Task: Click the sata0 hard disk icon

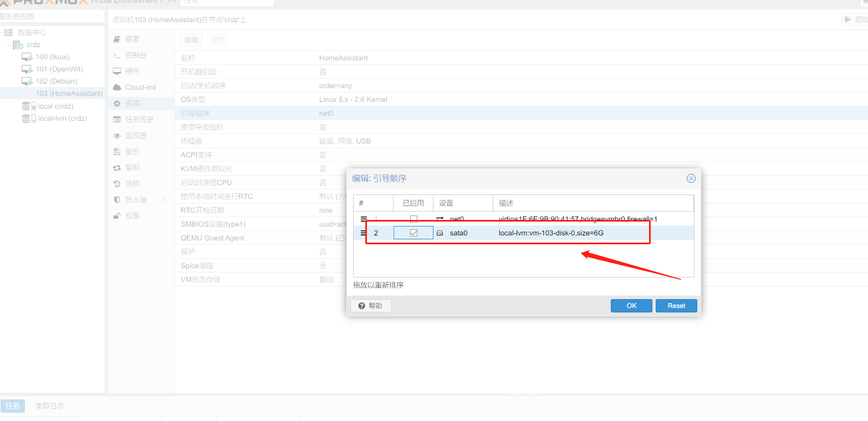Action: 440,233
